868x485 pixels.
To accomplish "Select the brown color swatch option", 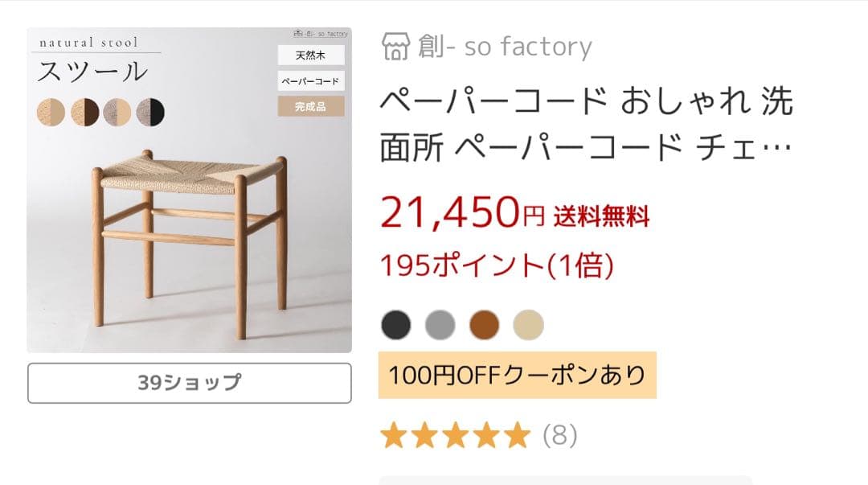I will 482,323.
